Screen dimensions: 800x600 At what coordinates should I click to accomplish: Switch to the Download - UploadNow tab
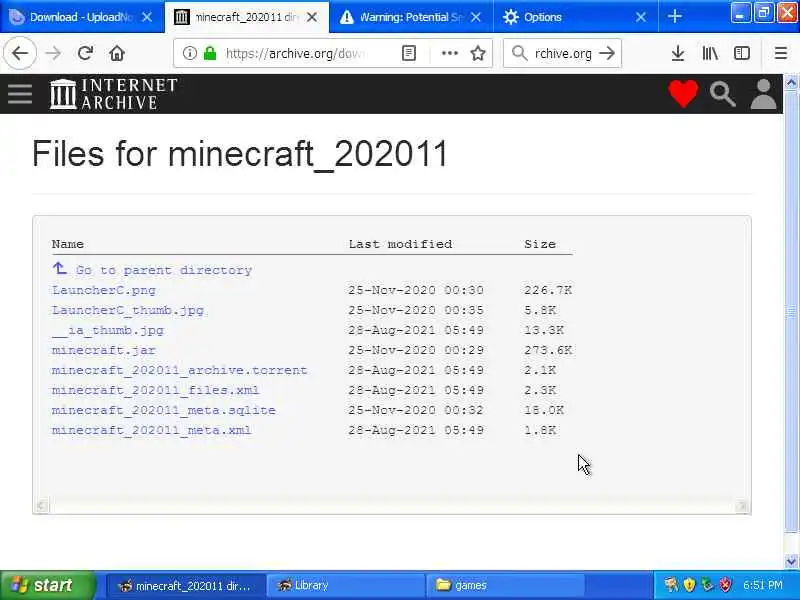(82, 17)
